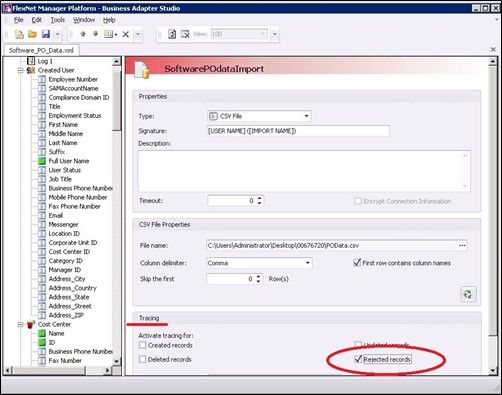Click the Add item toolbar icon

(x=108, y=34)
